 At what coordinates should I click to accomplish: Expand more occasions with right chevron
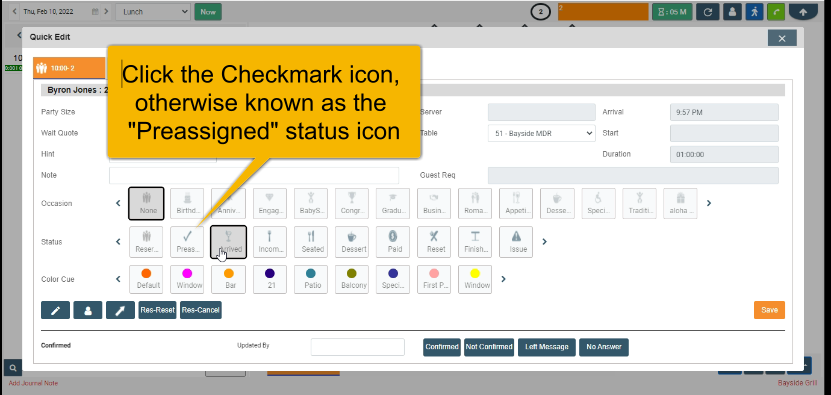(x=709, y=203)
